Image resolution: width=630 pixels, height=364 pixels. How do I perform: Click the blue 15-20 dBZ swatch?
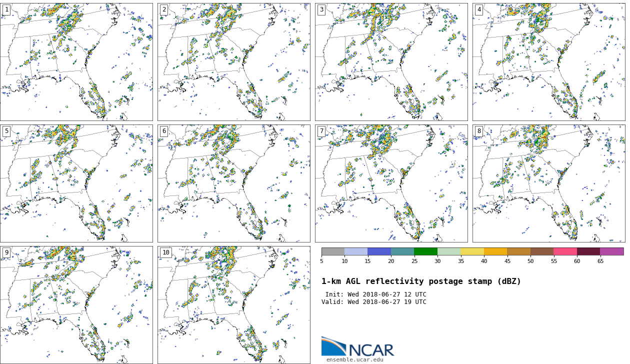point(379,251)
